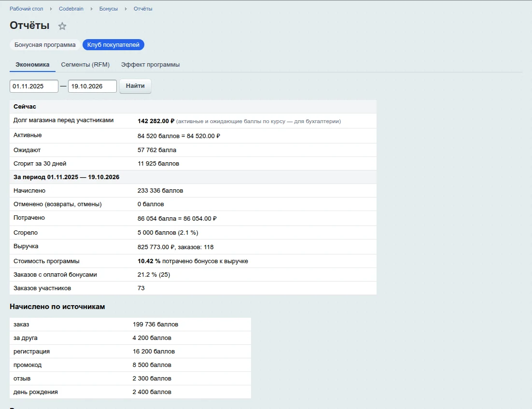This screenshot has height=409, width=532.
Task: Click the Ожидают value 57 762 балла
Action: (157, 150)
